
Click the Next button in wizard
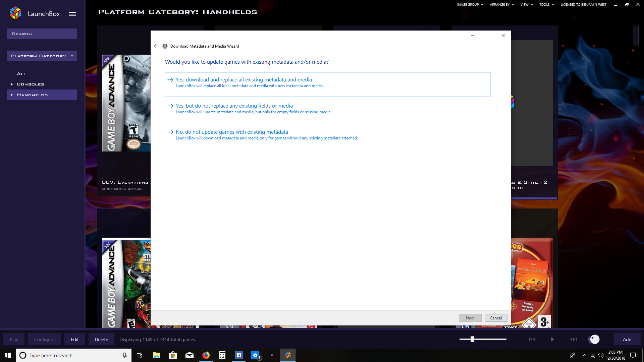click(470, 318)
